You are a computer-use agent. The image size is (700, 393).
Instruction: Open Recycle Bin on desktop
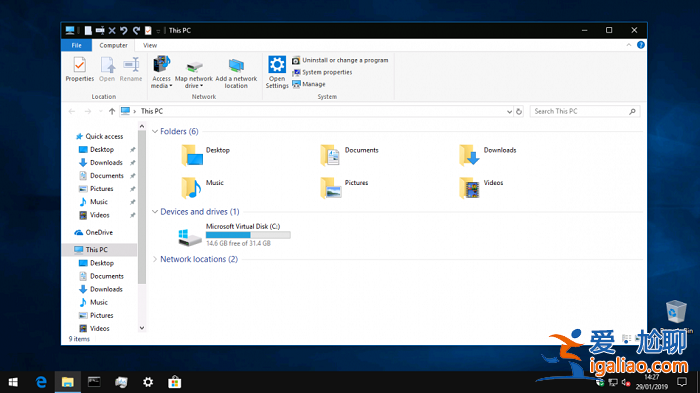(x=676, y=315)
